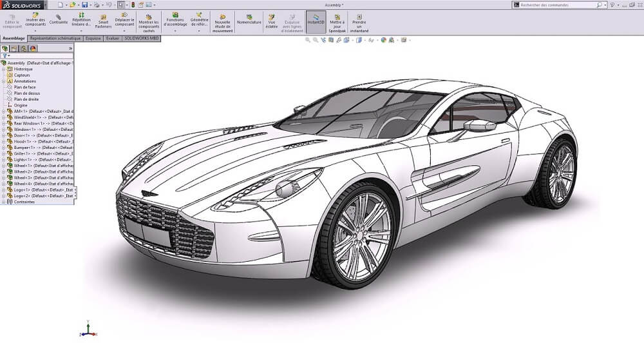Click Mettre à jour Speedpak

pyautogui.click(x=337, y=24)
